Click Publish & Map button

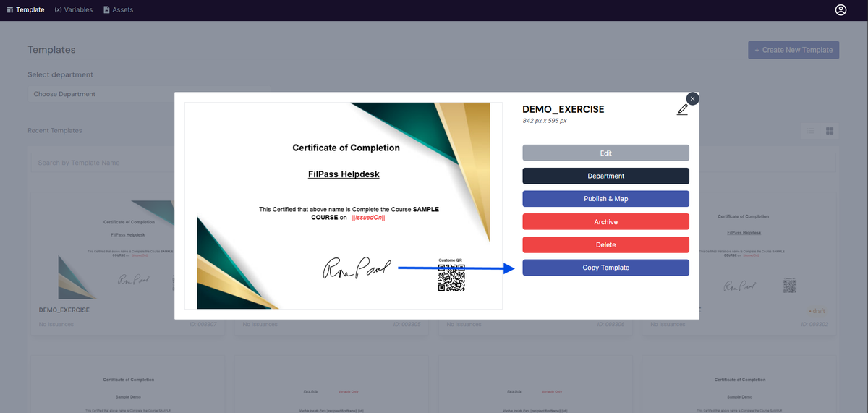point(605,199)
